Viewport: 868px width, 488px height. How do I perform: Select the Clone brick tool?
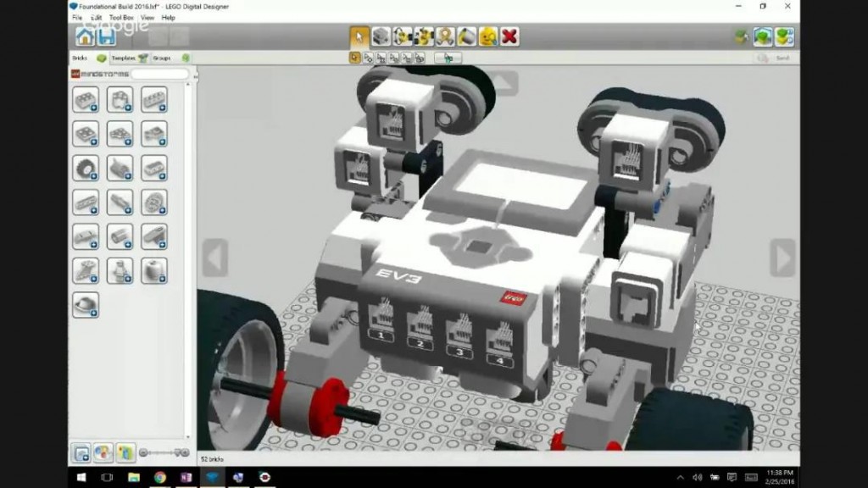tap(381, 37)
